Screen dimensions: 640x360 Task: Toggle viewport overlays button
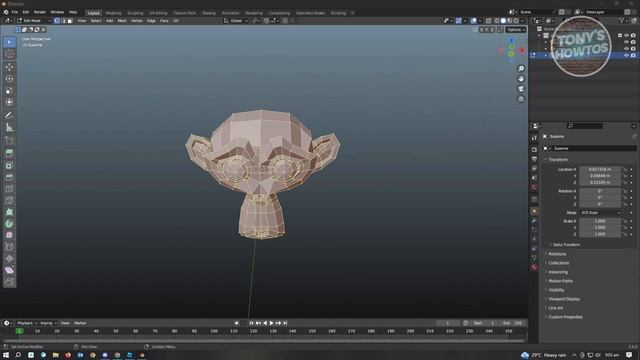pos(473,20)
